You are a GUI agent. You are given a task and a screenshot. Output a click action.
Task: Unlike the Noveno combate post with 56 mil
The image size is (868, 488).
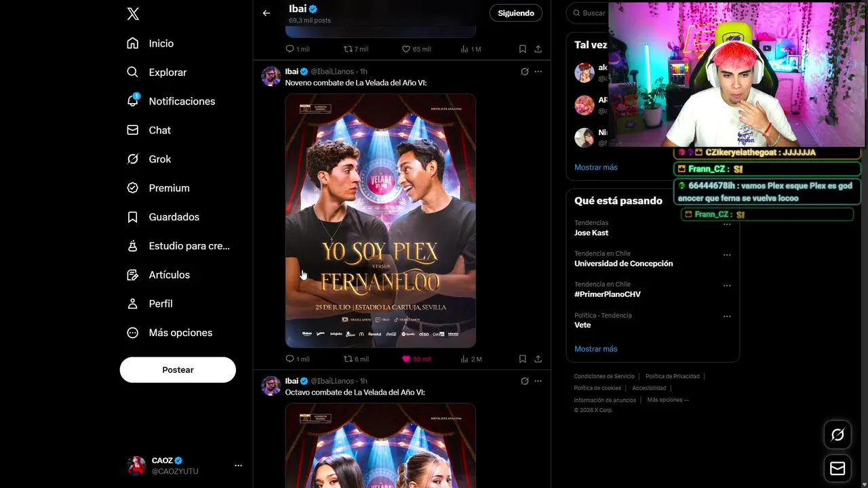pos(416,359)
